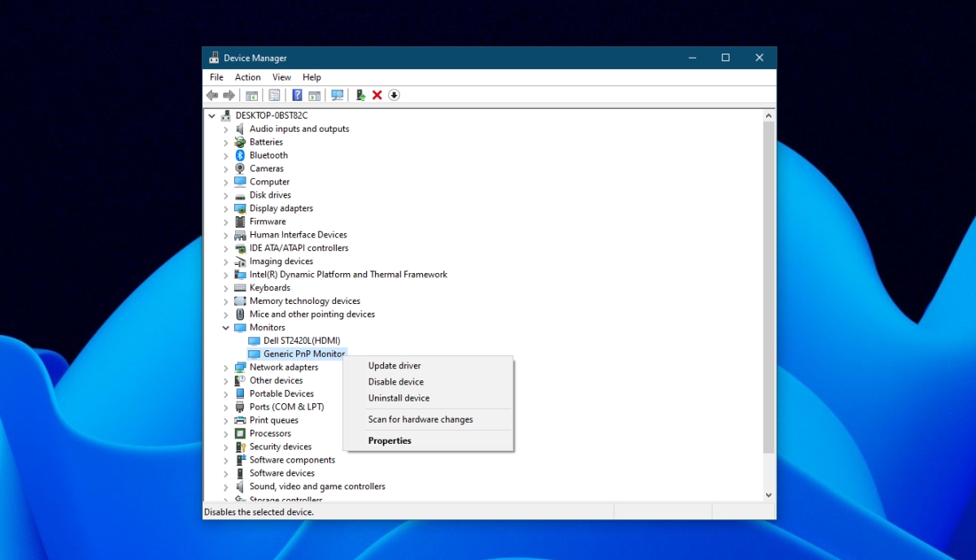Select Disable device in context menu

pos(395,382)
